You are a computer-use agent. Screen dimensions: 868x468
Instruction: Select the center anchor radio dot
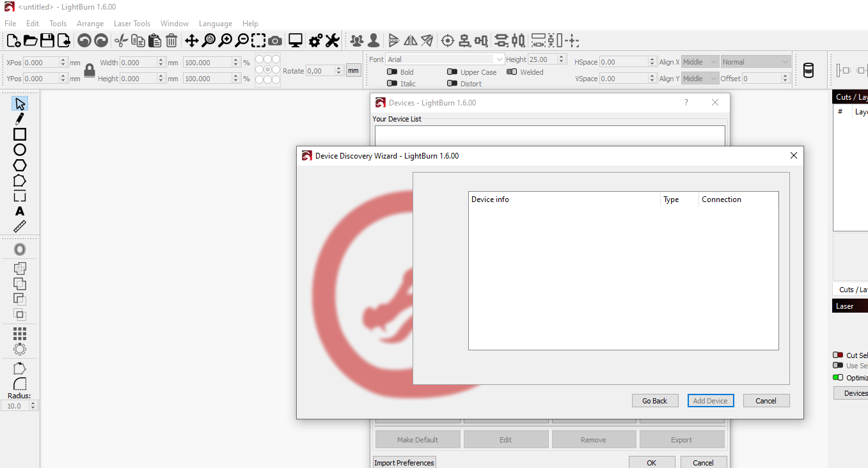click(267, 70)
